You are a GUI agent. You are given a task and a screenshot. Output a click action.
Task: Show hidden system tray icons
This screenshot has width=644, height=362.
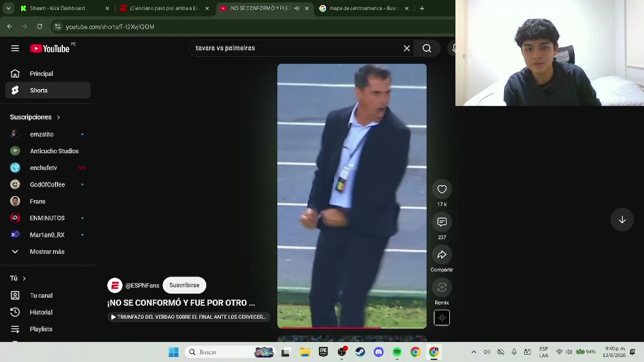(x=473, y=352)
